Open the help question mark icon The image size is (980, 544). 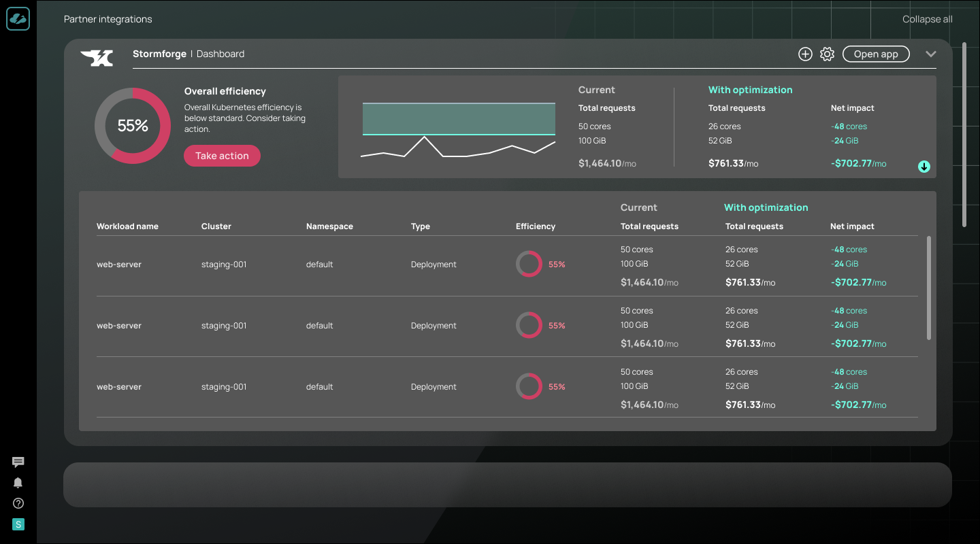pos(18,504)
